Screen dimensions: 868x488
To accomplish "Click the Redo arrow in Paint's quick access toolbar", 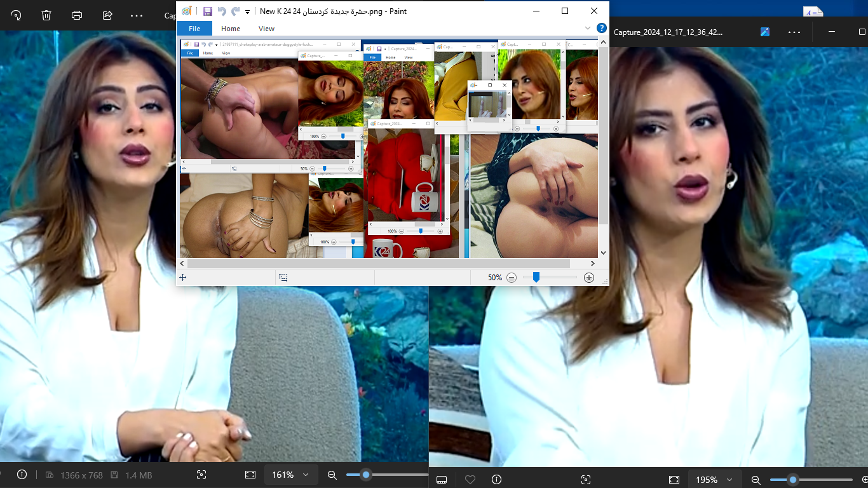I will pos(235,11).
